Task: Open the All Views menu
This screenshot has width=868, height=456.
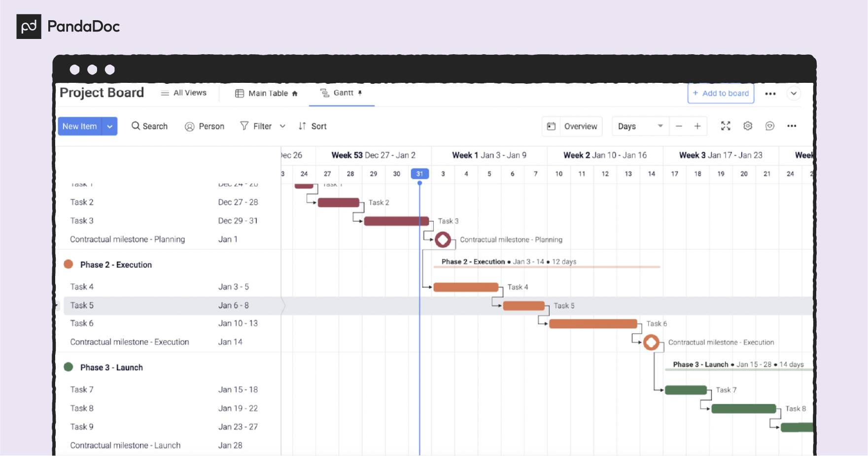Action: tap(184, 93)
